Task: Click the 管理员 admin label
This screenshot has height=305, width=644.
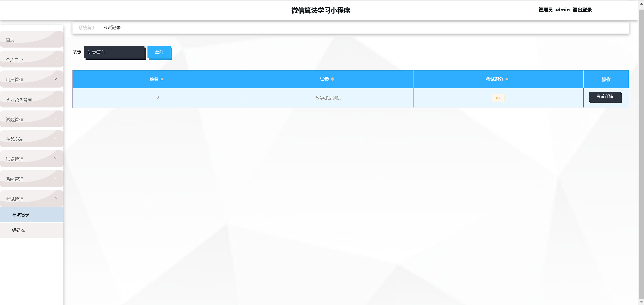Action: tap(554, 10)
